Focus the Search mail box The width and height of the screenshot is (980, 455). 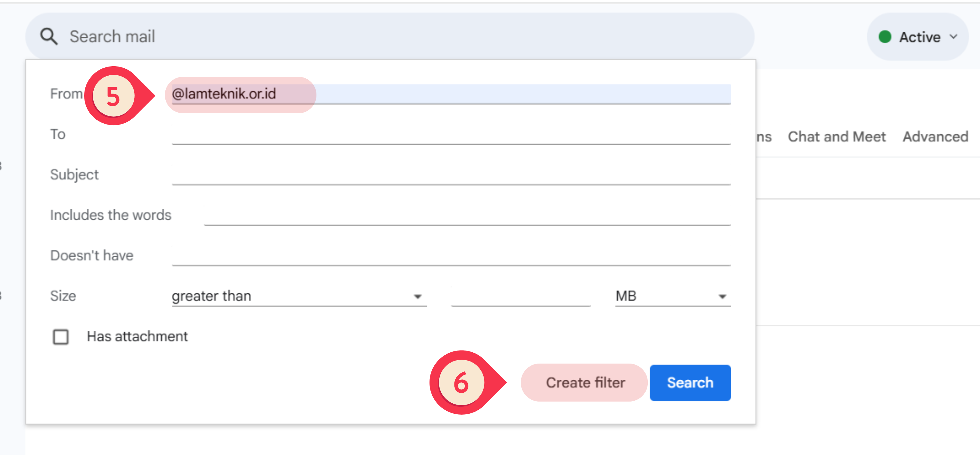(390, 36)
